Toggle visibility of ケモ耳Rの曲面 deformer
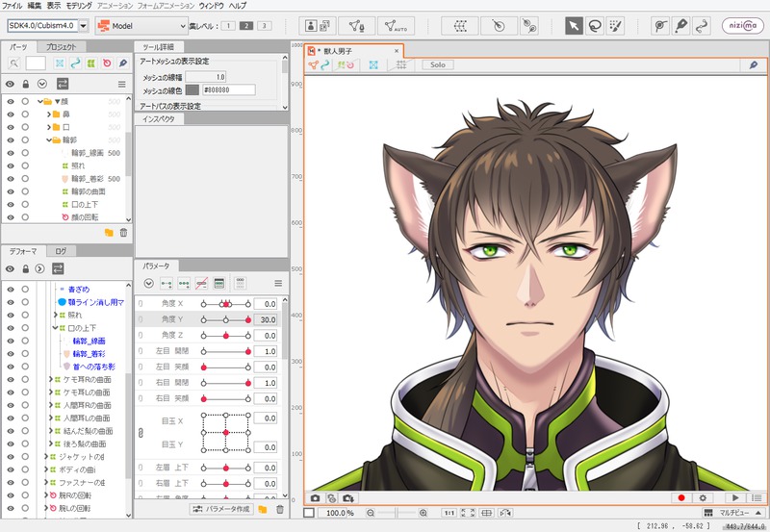 point(11,379)
